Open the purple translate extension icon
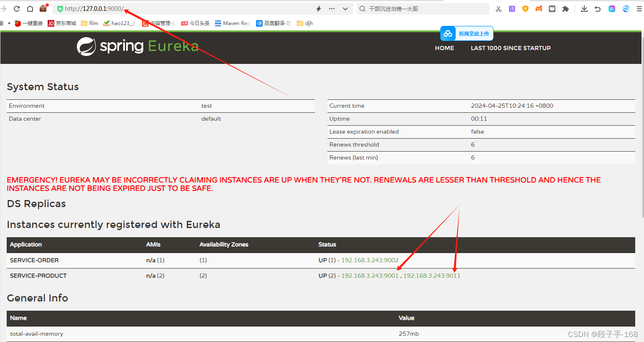Image resolution: width=644 pixels, height=342 pixels. tap(512, 9)
